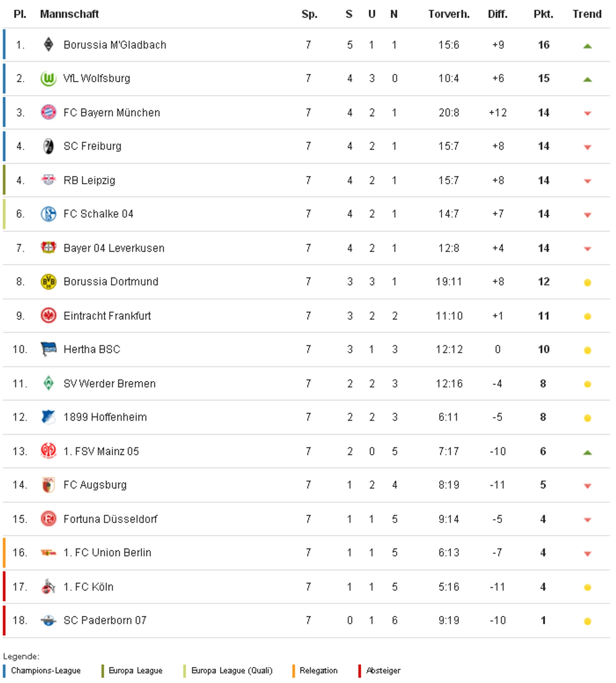Click the Borussia M'Gladbach club crest
Image resolution: width=616 pixels, height=683 pixels.
(x=49, y=45)
